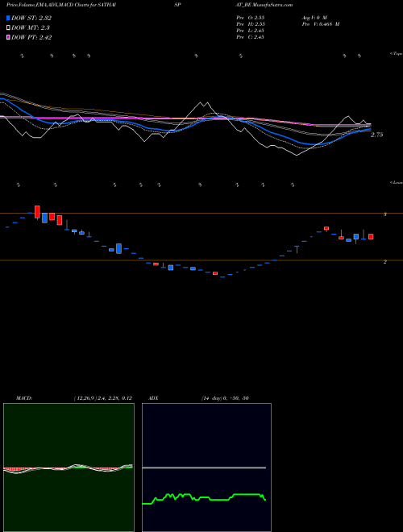Click the tall red candle near price level 3

37,212
